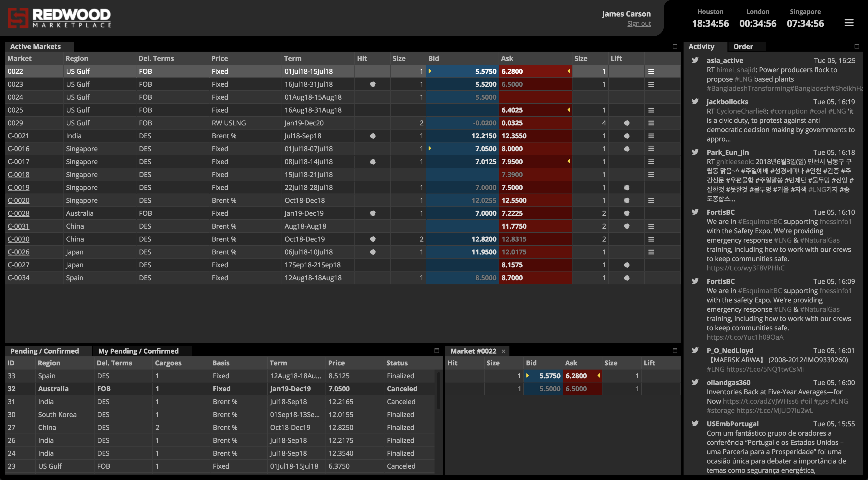Click the Twitter icon beside asia_active post
The width and height of the screenshot is (868, 480).
[695, 60]
